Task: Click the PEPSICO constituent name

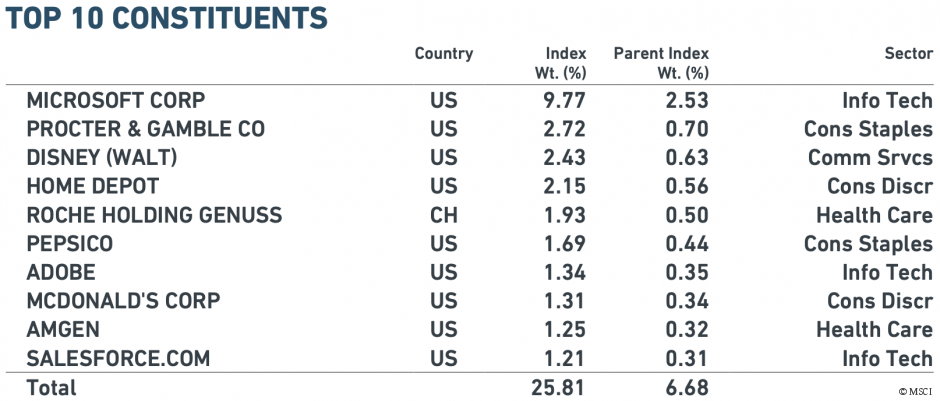Action: pyautogui.click(x=70, y=244)
